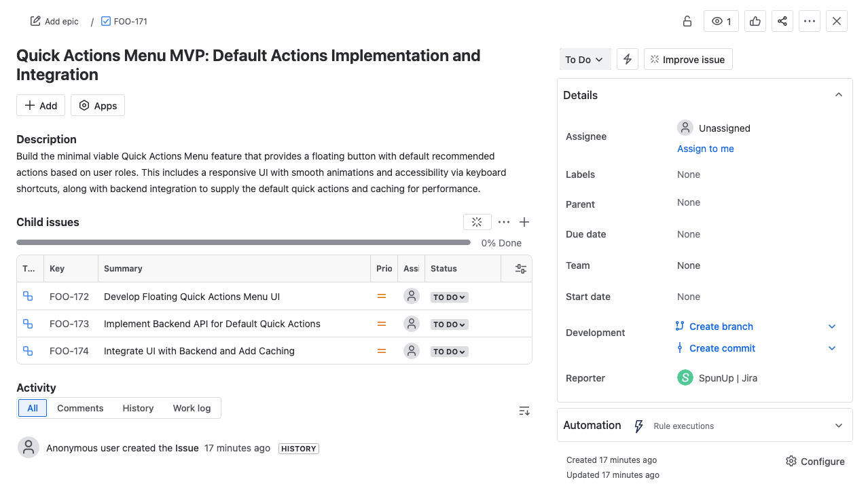Open the top-right more actions ellipsis
This screenshot has height=503, width=868.
tap(810, 21)
